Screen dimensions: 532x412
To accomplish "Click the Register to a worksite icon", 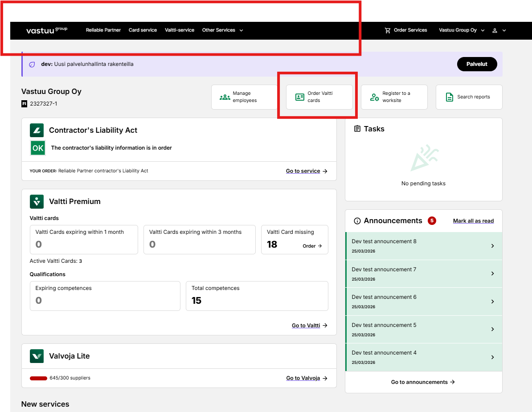I will pyautogui.click(x=375, y=97).
